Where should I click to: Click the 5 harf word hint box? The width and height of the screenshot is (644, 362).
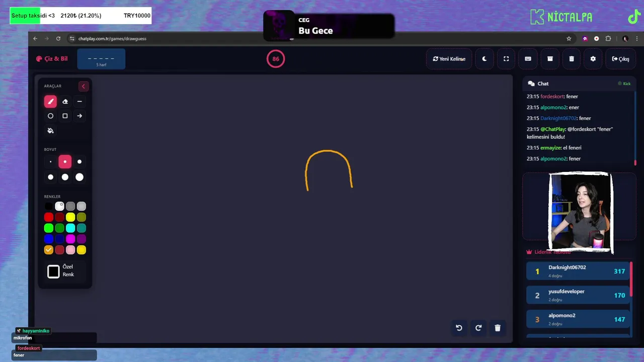[x=101, y=59]
